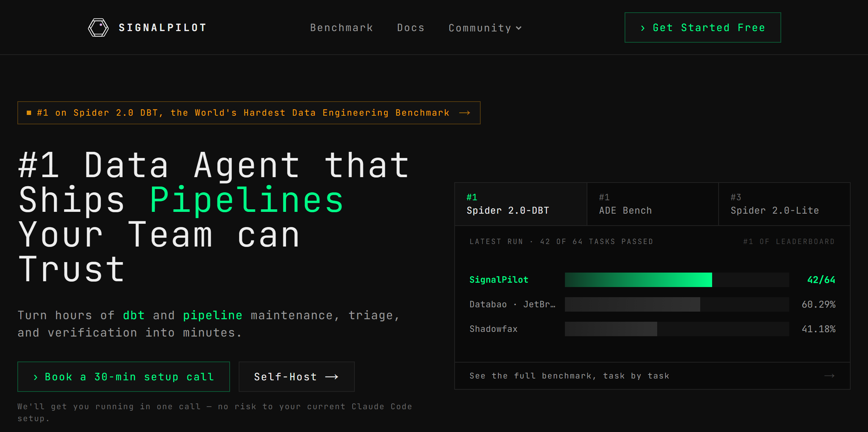Open the Benchmark nav link

coord(341,28)
